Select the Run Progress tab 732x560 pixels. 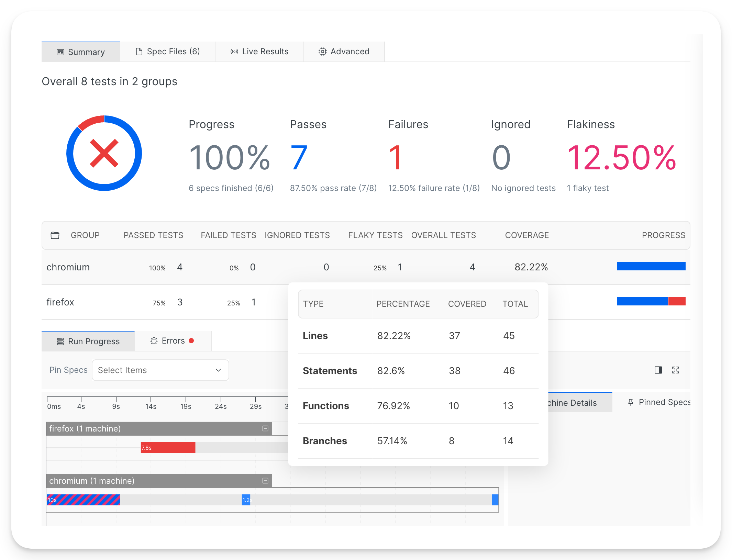[88, 341]
